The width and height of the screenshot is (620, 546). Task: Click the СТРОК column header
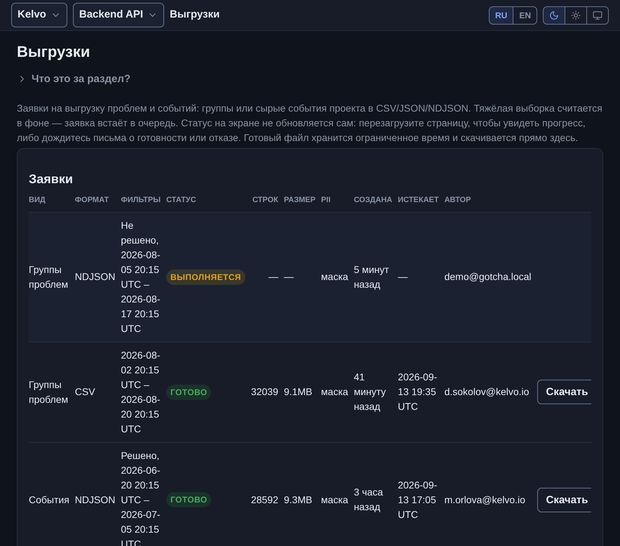point(265,199)
